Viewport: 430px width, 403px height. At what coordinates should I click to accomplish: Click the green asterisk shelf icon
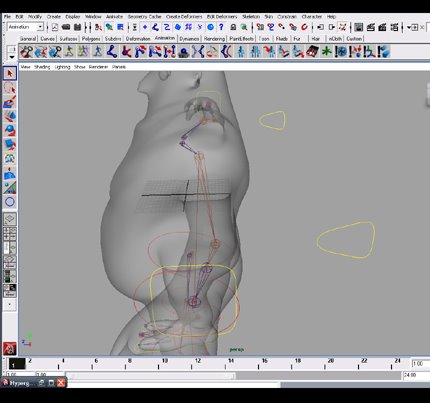[326, 52]
